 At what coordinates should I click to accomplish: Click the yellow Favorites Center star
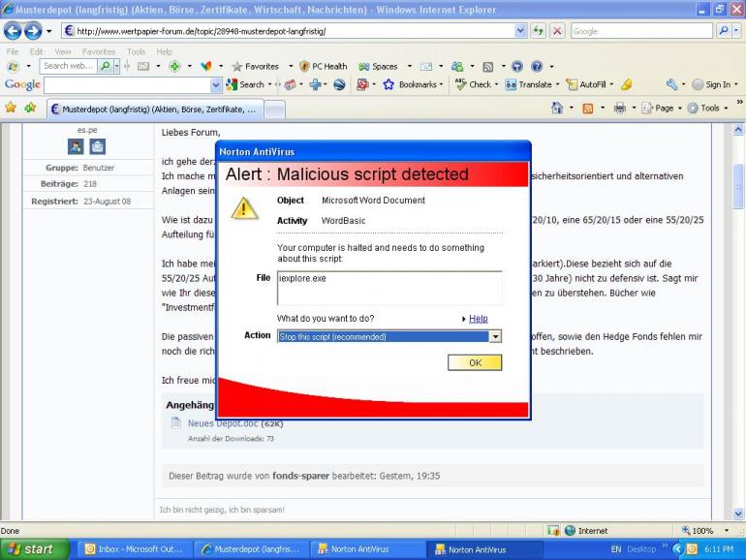pyautogui.click(x=11, y=108)
